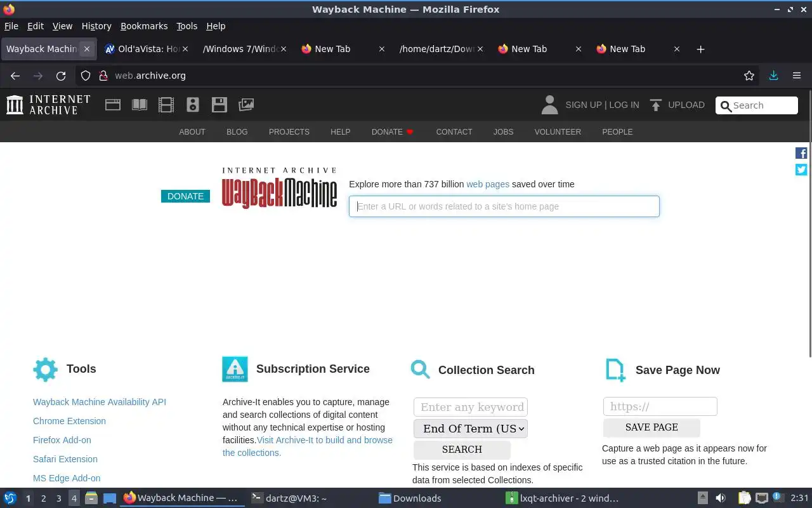Reload the current page
This screenshot has width=812, height=508.
click(61, 76)
